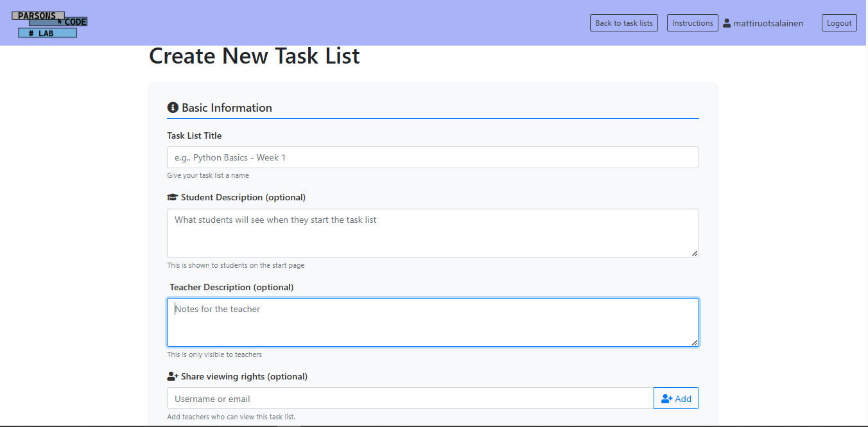Click the info icon beside Basic Information
Screen dimensions: 868x427
(x=172, y=107)
